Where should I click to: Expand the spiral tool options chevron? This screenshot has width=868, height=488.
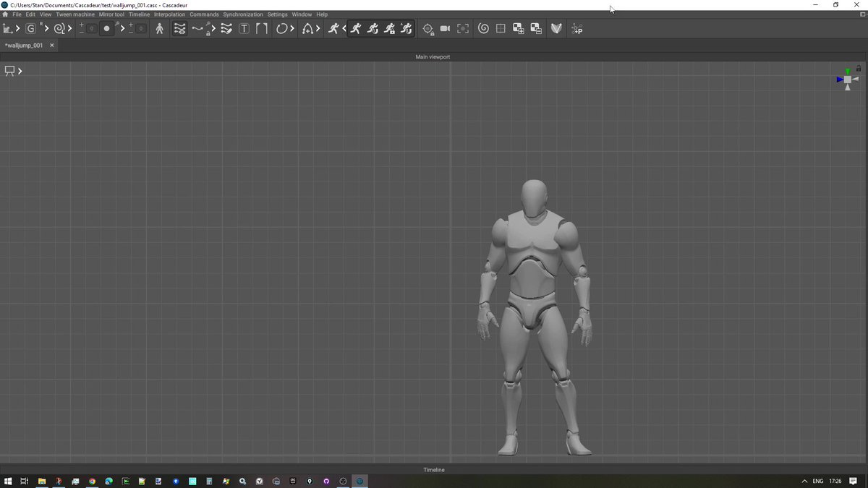[x=70, y=29]
